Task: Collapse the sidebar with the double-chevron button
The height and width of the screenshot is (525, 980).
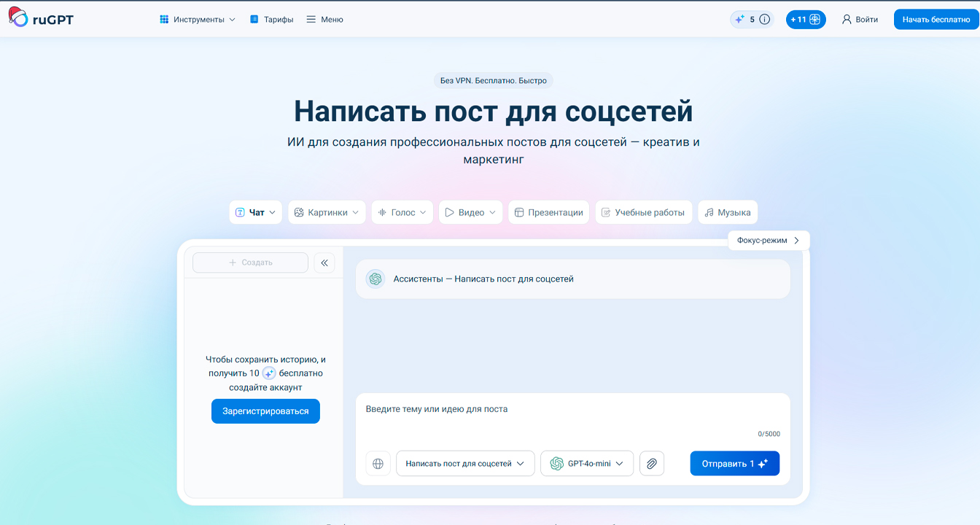Action: (324, 262)
